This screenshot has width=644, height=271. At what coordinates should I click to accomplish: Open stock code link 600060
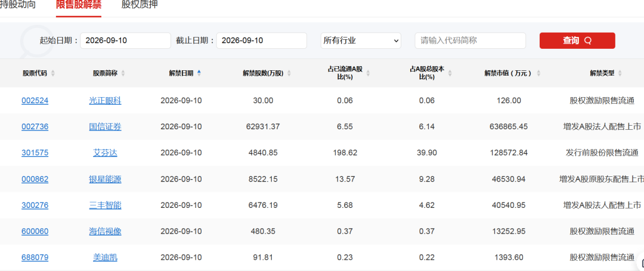pyautogui.click(x=35, y=232)
